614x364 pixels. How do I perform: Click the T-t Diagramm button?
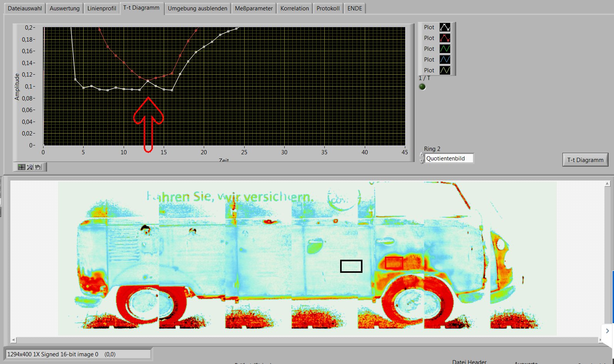coord(585,160)
